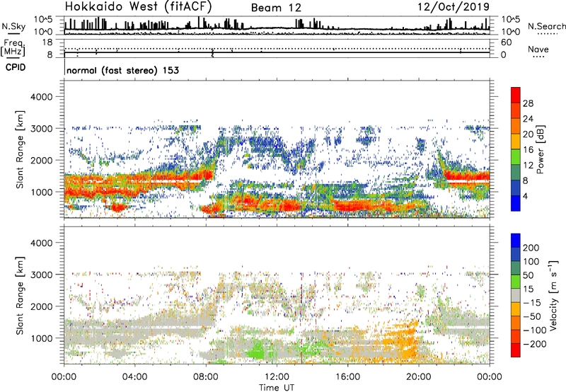Click the '04:00' time axis tick
The width and height of the screenshot is (566, 392).
135,377
